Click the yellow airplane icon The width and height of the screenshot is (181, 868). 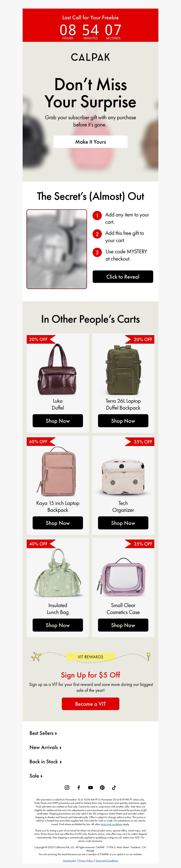pos(36,656)
